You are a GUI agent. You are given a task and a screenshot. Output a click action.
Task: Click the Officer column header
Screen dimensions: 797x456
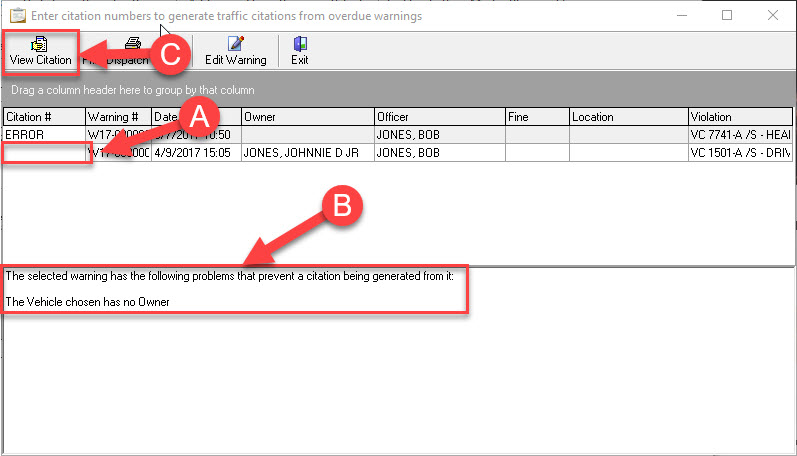click(438, 117)
